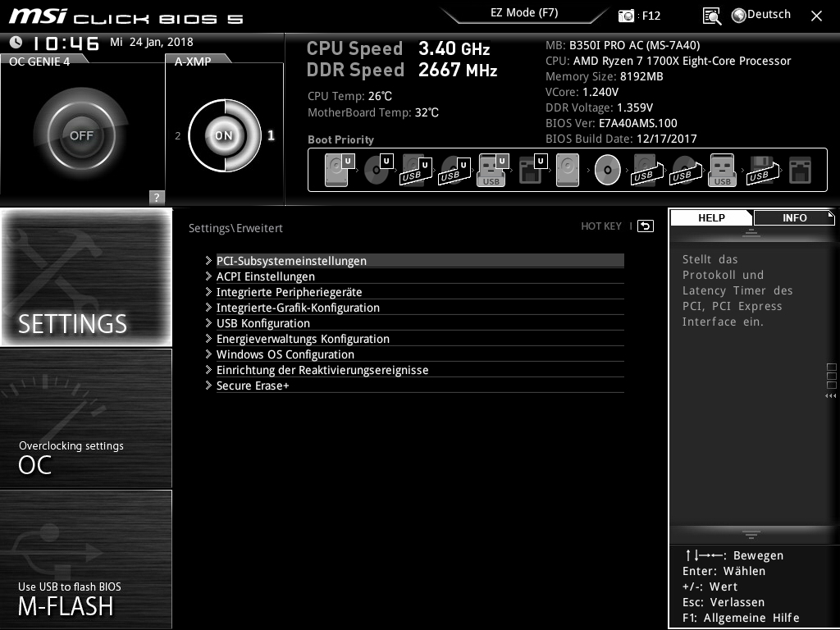The width and height of the screenshot is (840, 630).
Task: Click the CPU Speed 3.40 GHz readout
Action: [x=398, y=48]
